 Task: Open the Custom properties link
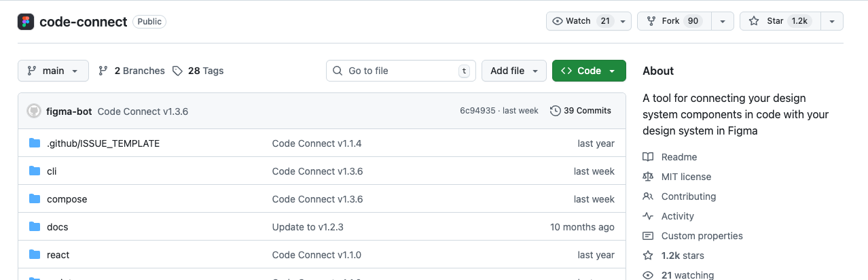point(702,236)
